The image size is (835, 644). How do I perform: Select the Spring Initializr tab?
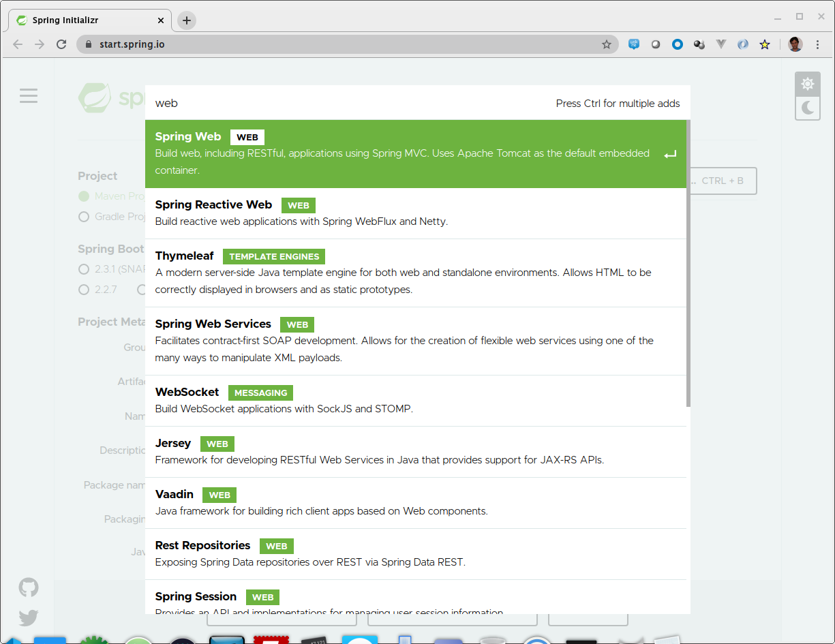(91, 20)
